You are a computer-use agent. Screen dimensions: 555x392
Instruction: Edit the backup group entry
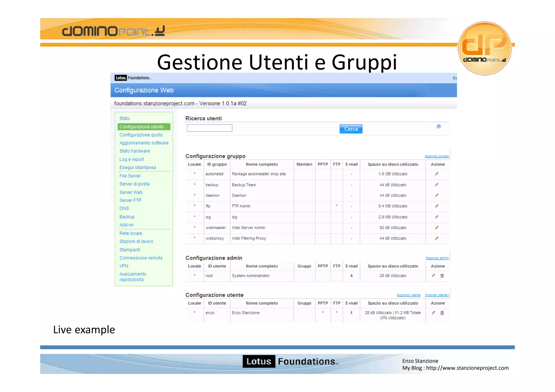click(437, 185)
